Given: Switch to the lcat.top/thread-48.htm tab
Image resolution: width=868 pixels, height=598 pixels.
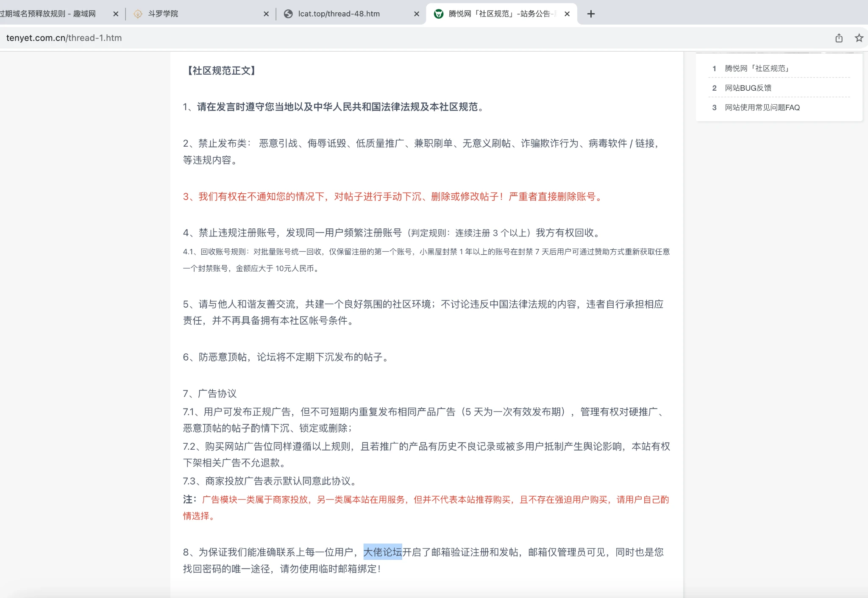Looking at the screenshot, I should coord(339,14).
